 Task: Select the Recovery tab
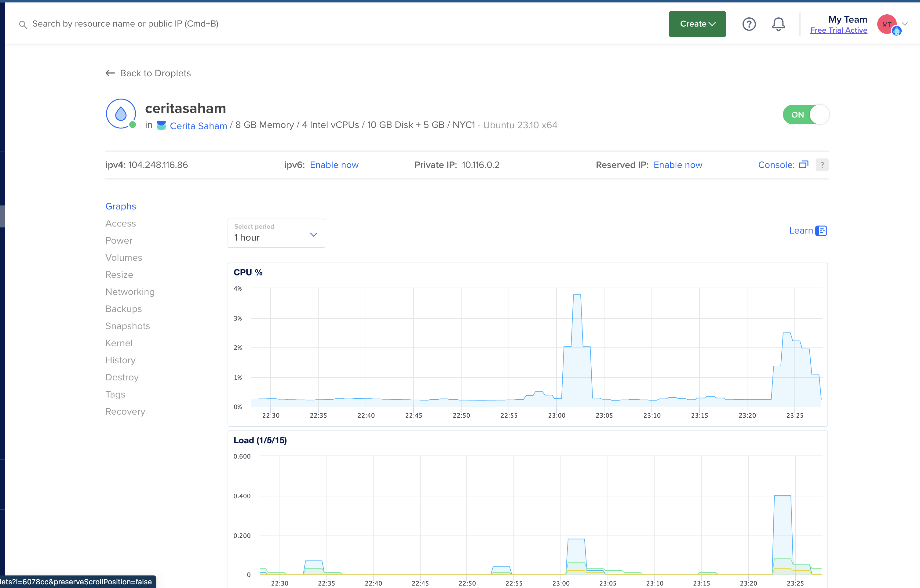[x=125, y=412]
